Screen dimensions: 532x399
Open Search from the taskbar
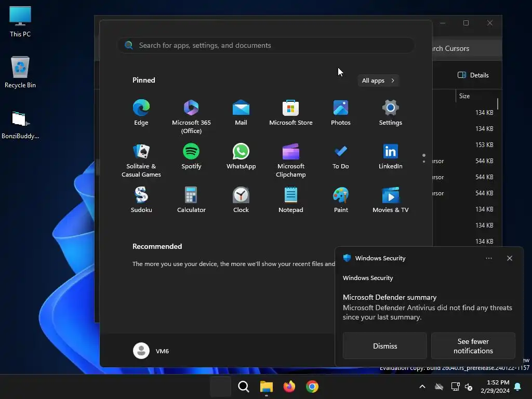[244, 387]
